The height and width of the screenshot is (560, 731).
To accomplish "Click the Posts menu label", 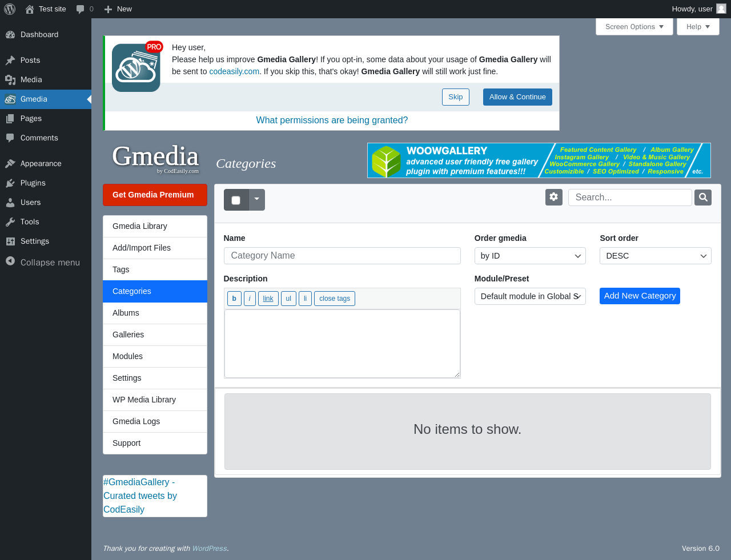I will (x=30, y=60).
